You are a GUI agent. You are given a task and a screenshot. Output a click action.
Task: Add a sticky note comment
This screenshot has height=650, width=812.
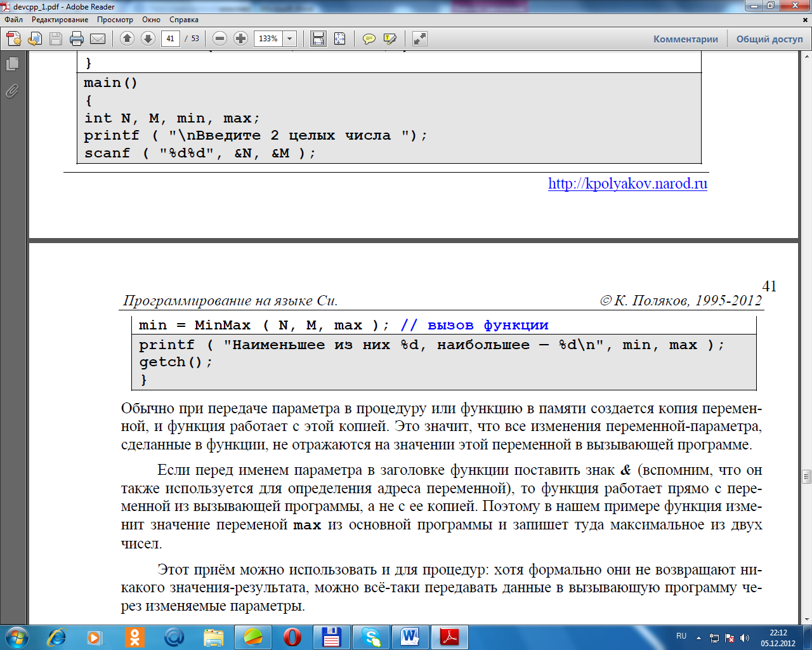coord(369,39)
